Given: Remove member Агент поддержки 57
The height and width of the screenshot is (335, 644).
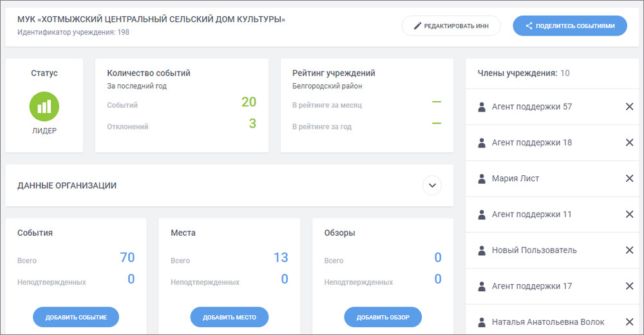Looking at the screenshot, I should (629, 106).
